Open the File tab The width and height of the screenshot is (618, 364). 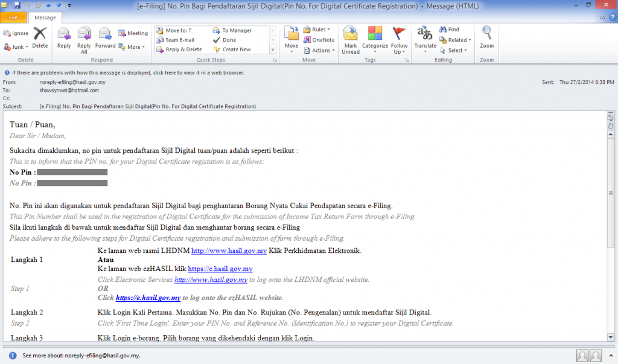[x=13, y=18]
